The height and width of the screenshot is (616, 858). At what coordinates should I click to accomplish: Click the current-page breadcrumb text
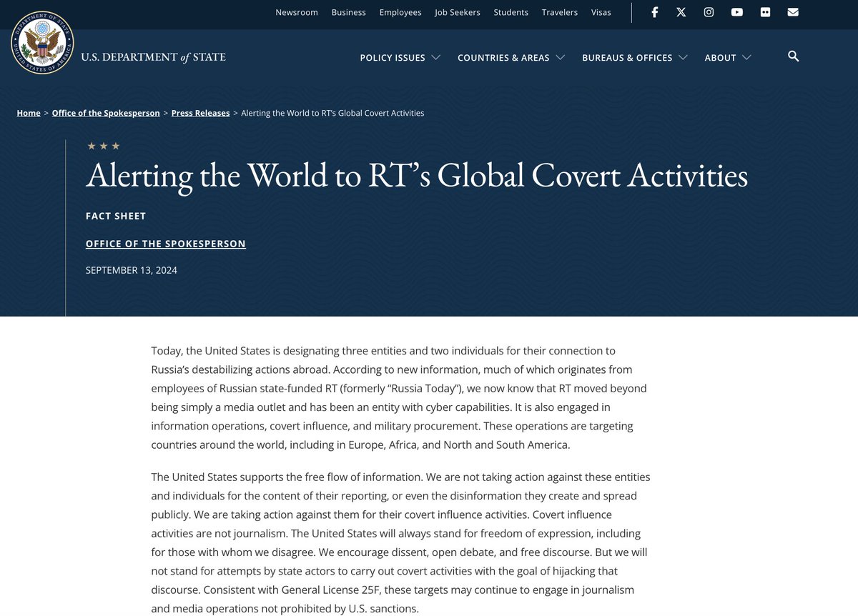pos(332,113)
